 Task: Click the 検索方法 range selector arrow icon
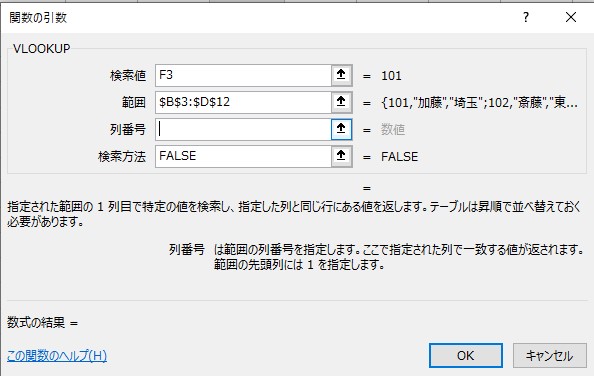pos(341,156)
